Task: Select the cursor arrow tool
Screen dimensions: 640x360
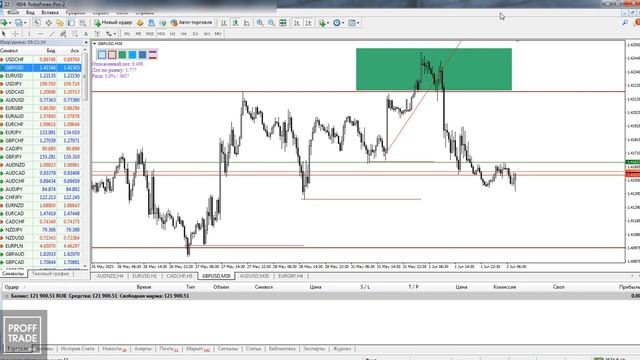Action: 4,33
